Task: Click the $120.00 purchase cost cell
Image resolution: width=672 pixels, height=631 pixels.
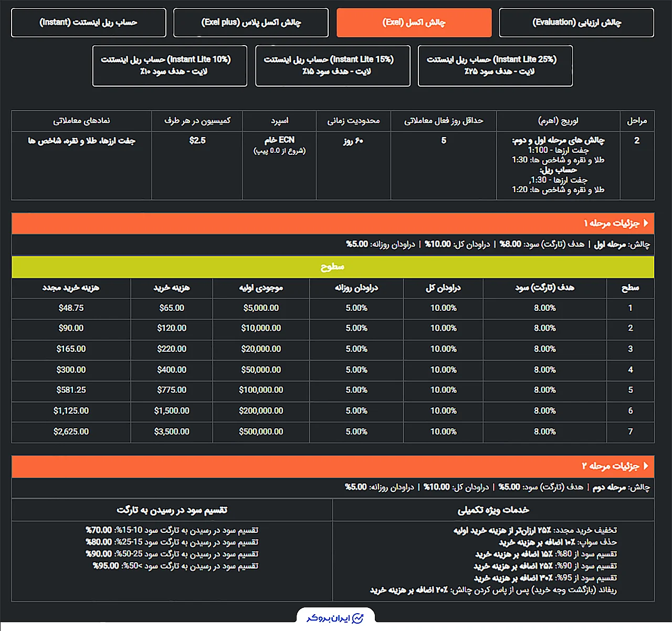Action: coord(172,328)
